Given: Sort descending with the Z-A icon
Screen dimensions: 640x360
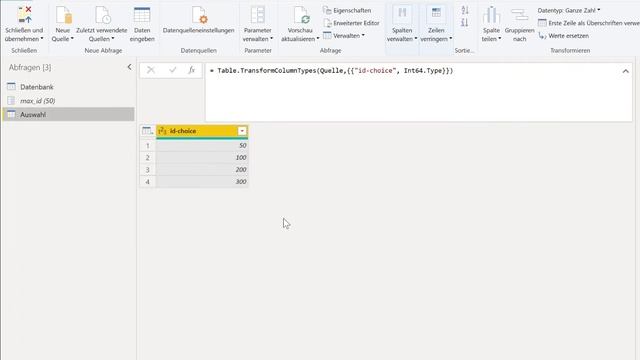Looking at the screenshot, I should pos(464,23).
